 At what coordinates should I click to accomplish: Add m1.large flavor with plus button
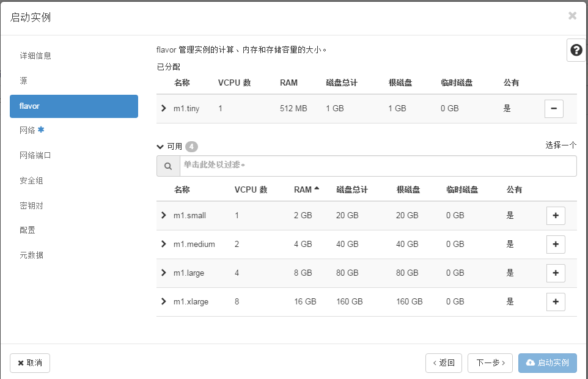point(556,273)
